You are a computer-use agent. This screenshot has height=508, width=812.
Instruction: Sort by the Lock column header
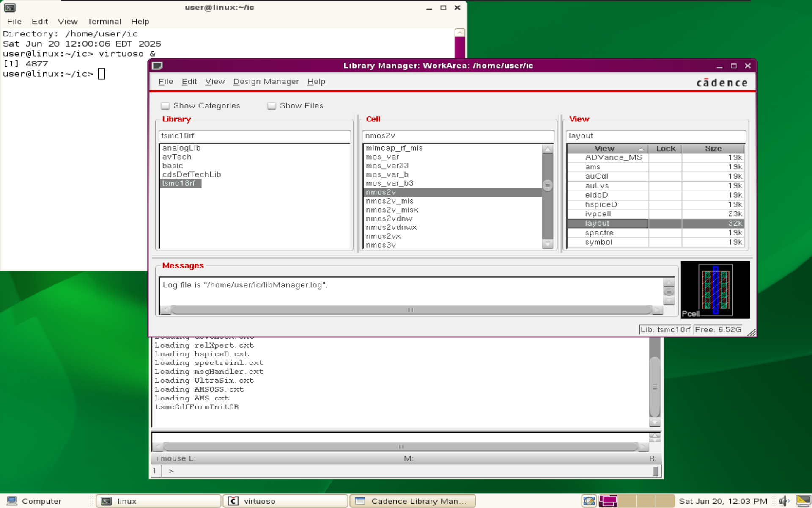665,149
